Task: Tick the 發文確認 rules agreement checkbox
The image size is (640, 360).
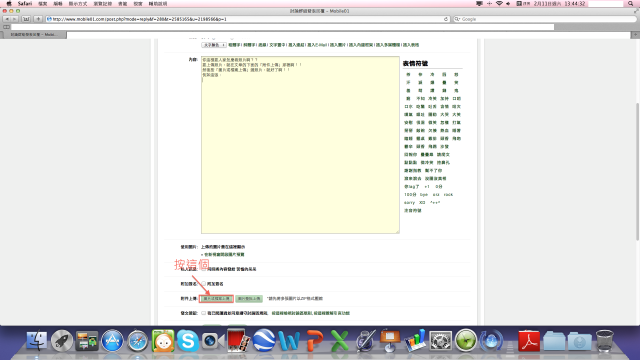Action: click(203, 313)
